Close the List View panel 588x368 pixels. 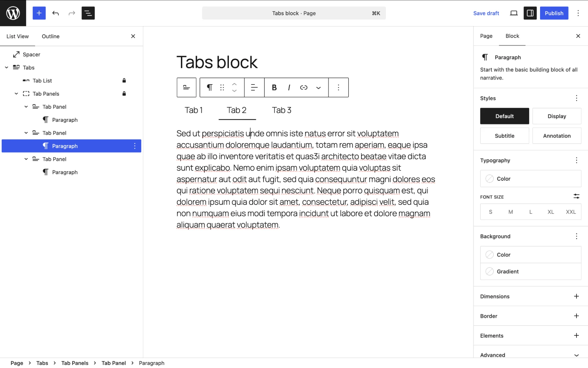133,36
